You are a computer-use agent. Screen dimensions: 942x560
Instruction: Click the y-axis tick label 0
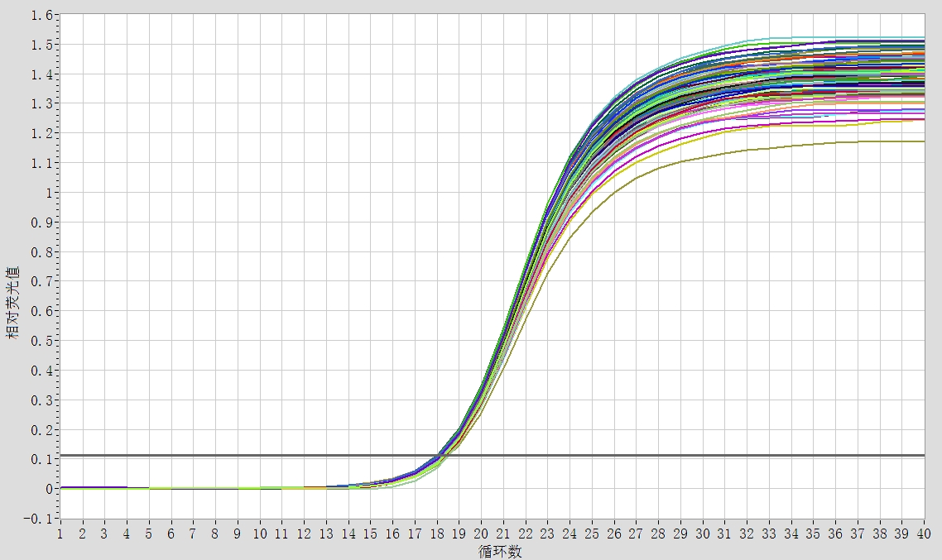point(48,489)
